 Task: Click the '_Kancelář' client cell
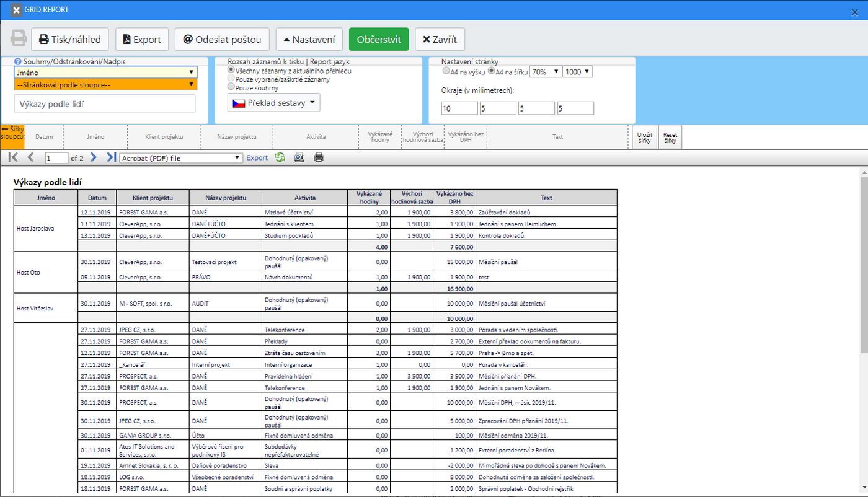click(153, 364)
